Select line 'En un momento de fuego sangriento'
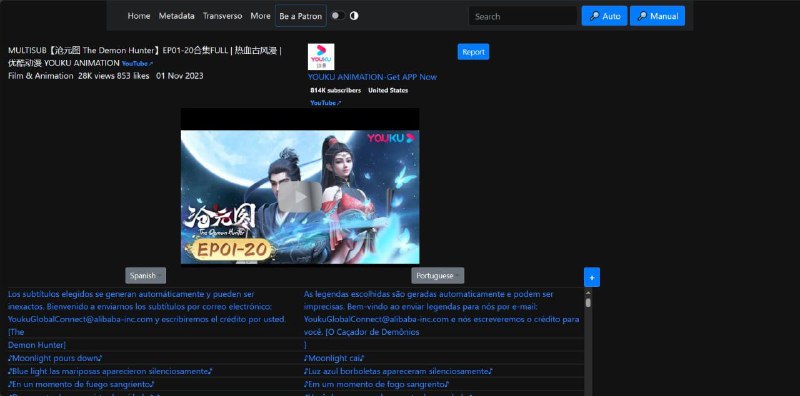 pos(82,384)
